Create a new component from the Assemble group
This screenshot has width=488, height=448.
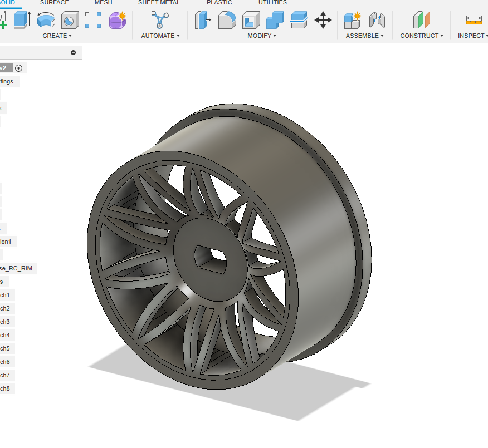tap(352, 20)
